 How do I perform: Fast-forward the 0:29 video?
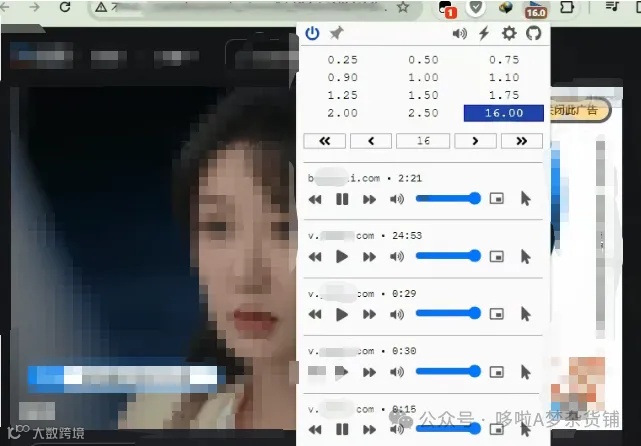point(369,314)
